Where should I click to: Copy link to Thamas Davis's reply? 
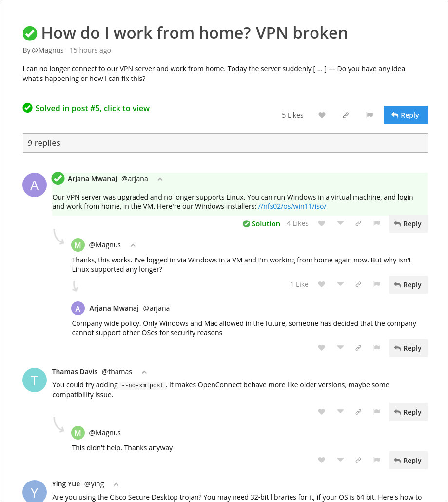click(358, 412)
